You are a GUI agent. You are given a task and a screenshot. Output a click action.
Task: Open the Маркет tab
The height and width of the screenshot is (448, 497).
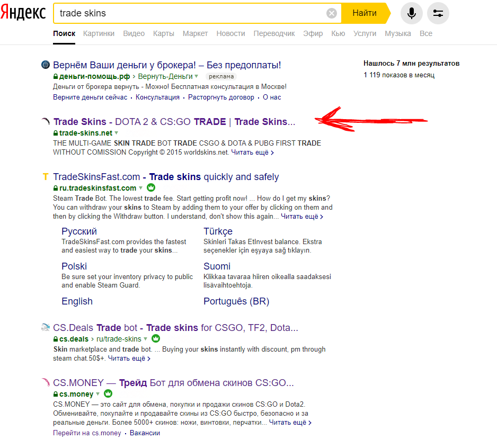coord(195,33)
